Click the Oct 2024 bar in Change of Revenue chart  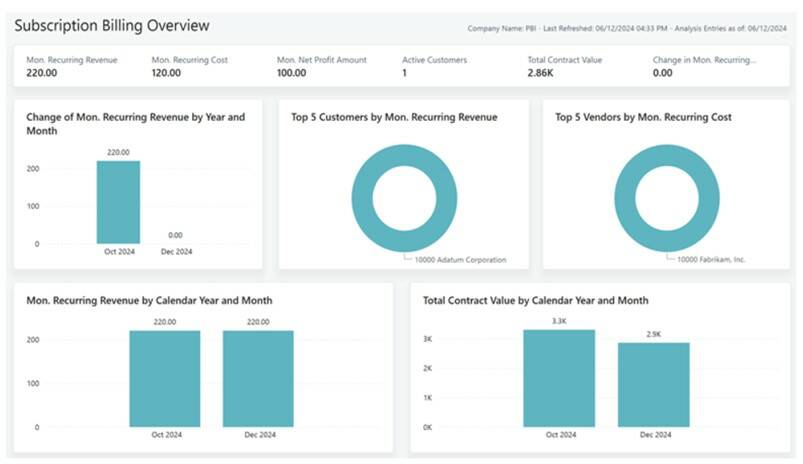[x=118, y=202]
